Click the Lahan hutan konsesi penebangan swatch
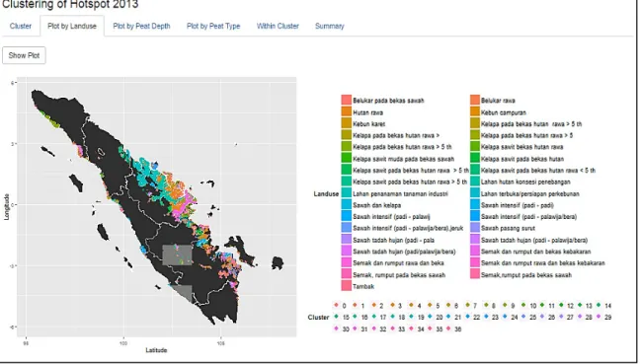The height and width of the screenshot is (364, 640). (x=475, y=182)
